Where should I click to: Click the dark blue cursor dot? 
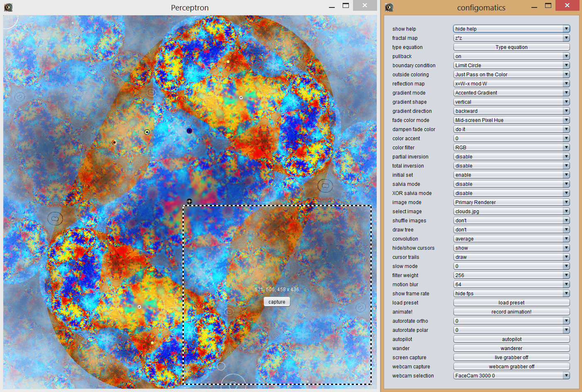(x=189, y=131)
